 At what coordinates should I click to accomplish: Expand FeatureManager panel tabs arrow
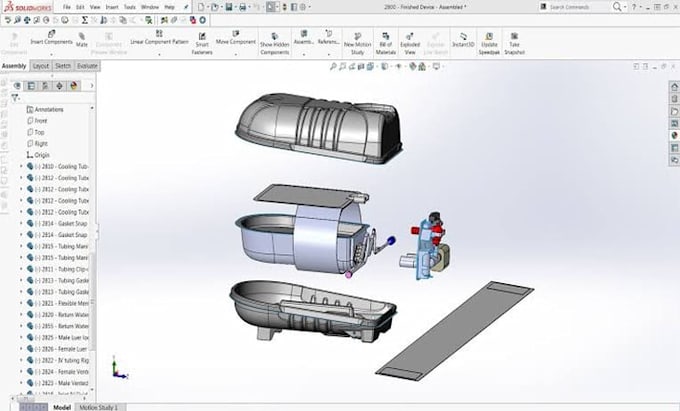click(92, 86)
